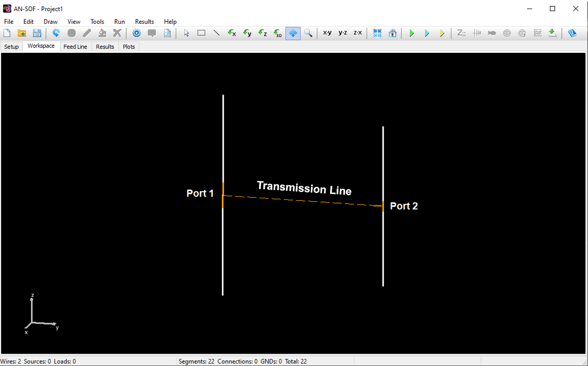The image size is (588, 366).
Task: Toggle the move/pan view mode
Action: (x=293, y=33)
